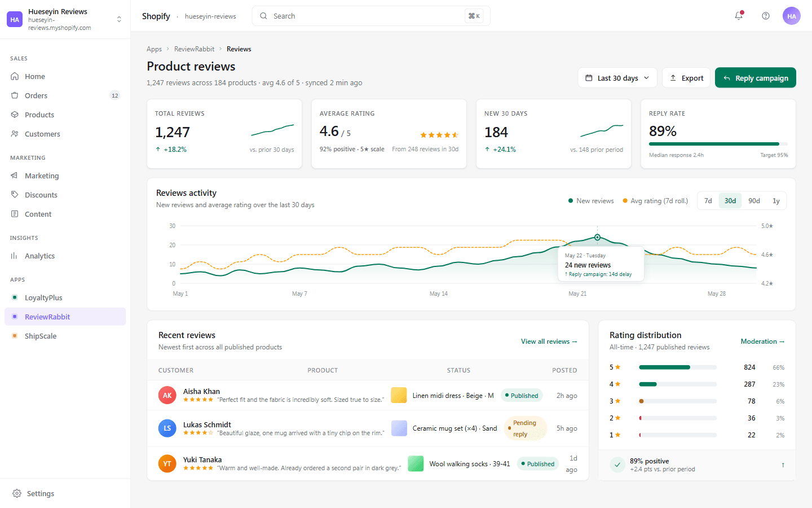Open Orders in the sidebar
Screen dimensions: 812x508
[65, 95]
